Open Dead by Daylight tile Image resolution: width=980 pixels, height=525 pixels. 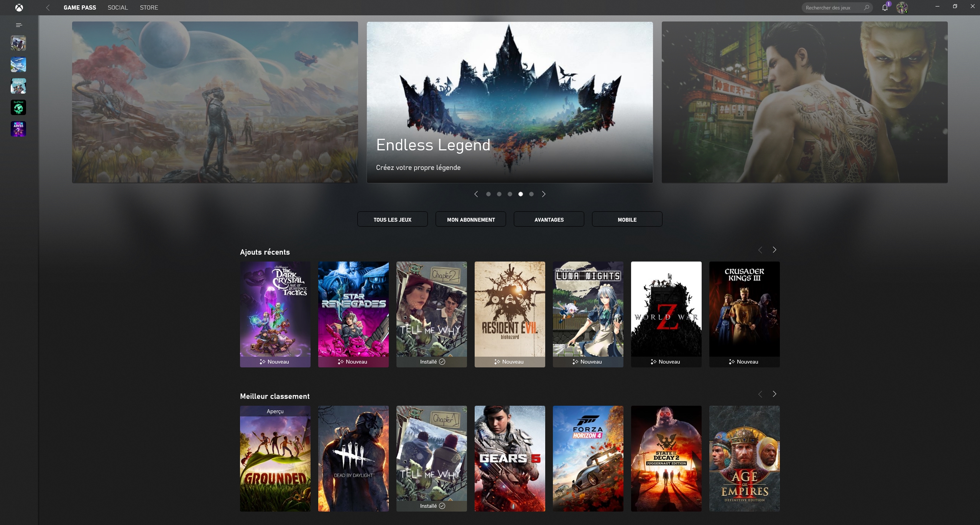(x=354, y=458)
